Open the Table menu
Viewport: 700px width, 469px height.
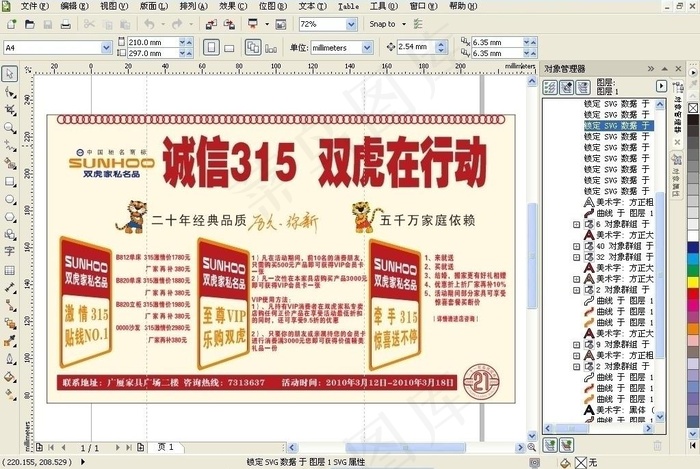point(349,6)
